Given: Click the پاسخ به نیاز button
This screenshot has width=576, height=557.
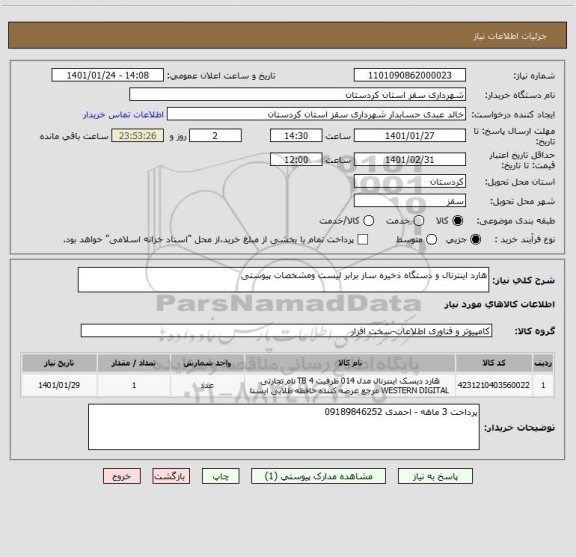Looking at the screenshot, I should (x=435, y=476).
